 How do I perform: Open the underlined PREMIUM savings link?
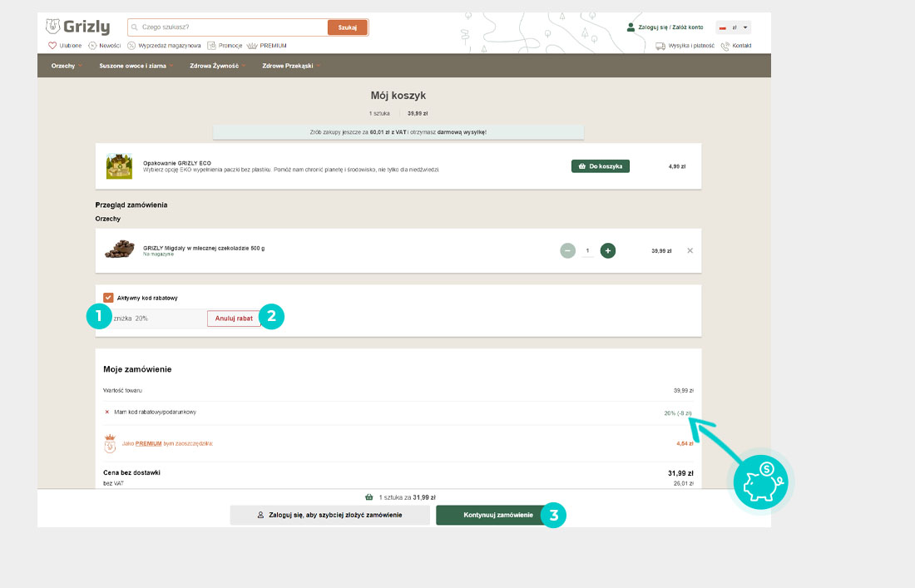(x=148, y=443)
